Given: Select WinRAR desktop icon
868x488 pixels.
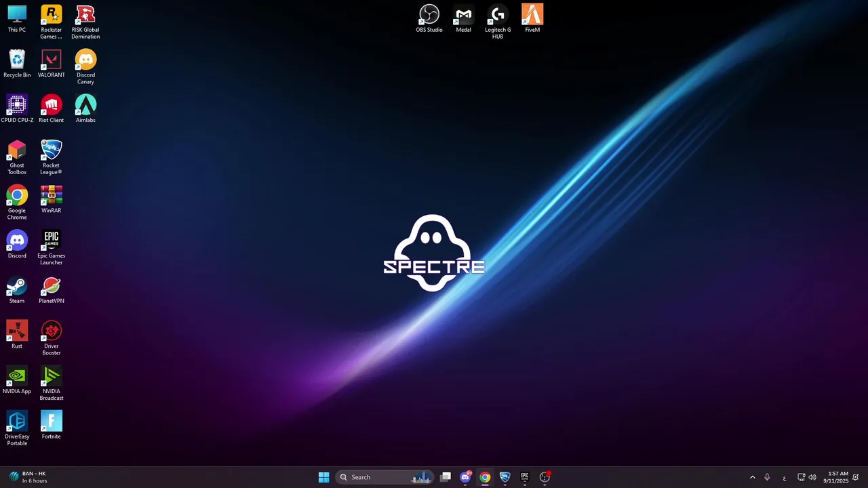Looking at the screenshot, I should click(x=51, y=199).
